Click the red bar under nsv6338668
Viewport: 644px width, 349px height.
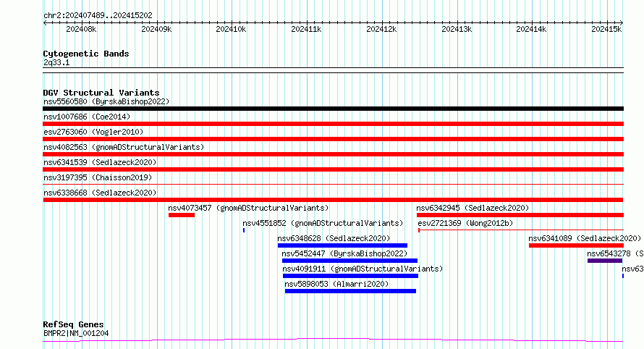[333, 200]
